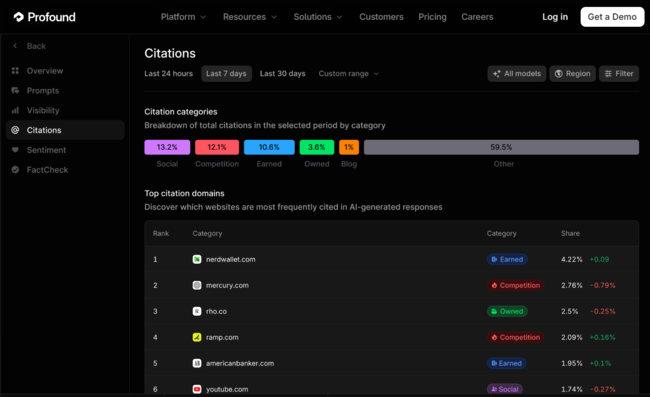Click the Share column header
Viewport: 650px width, 397px height.
pyautogui.click(x=570, y=233)
